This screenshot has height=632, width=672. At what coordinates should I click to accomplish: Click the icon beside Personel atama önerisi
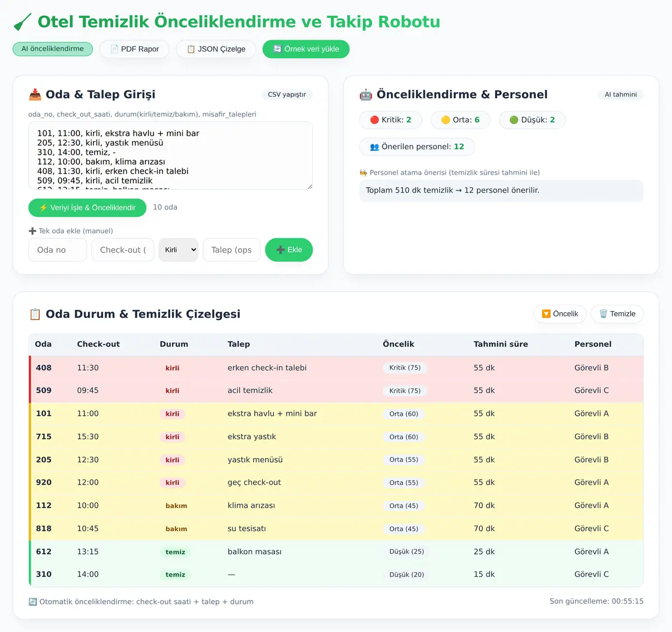pos(363,173)
